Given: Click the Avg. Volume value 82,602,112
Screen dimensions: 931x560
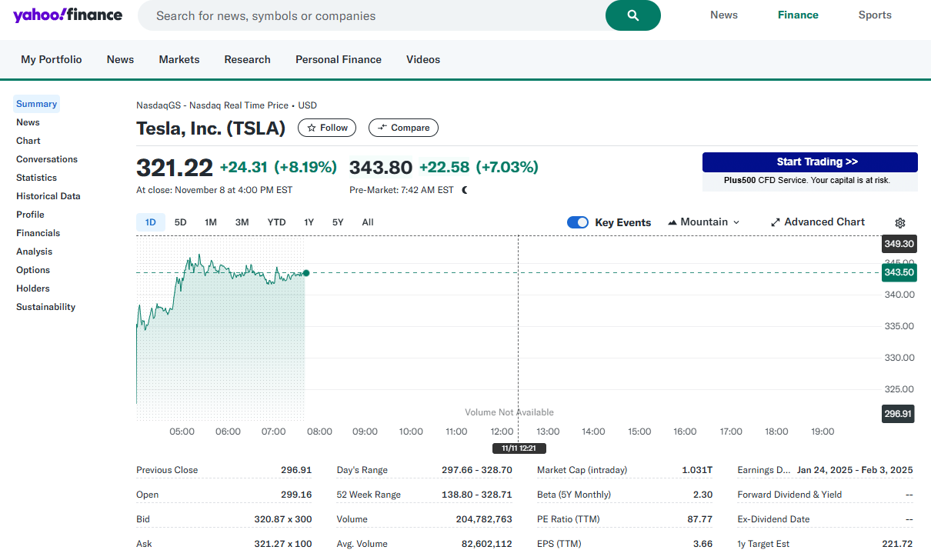Looking at the screenshot, I should (x=488, y=544).
